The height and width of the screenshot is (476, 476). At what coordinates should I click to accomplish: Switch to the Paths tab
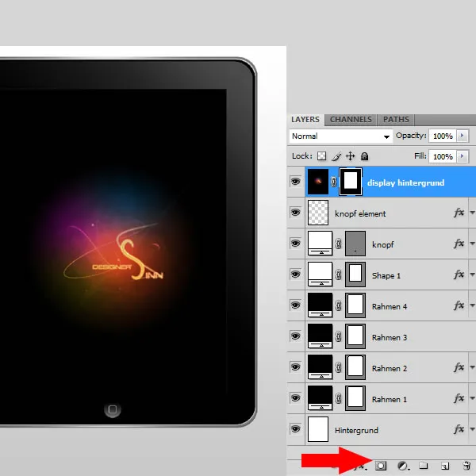(396, 120)
